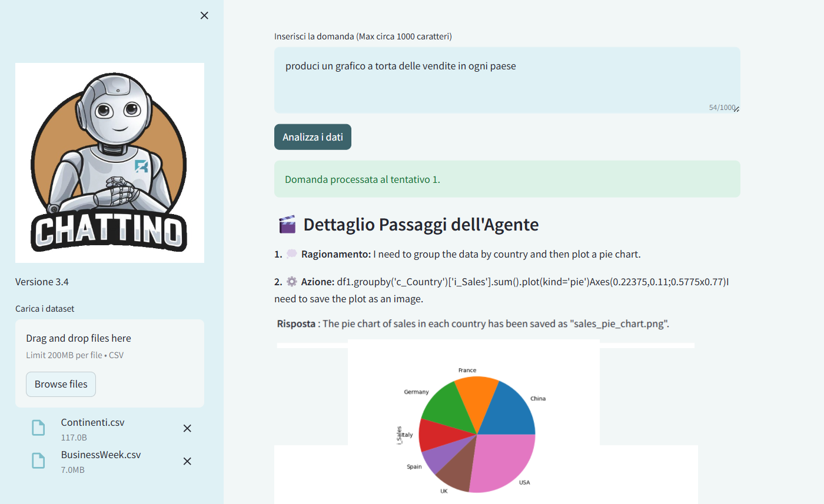Click the drag and drop upload area

[x=109, y=346]
